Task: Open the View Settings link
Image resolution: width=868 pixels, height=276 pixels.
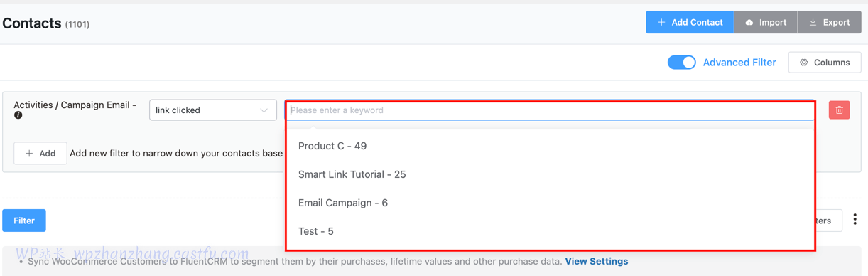Action: [597, 261]
